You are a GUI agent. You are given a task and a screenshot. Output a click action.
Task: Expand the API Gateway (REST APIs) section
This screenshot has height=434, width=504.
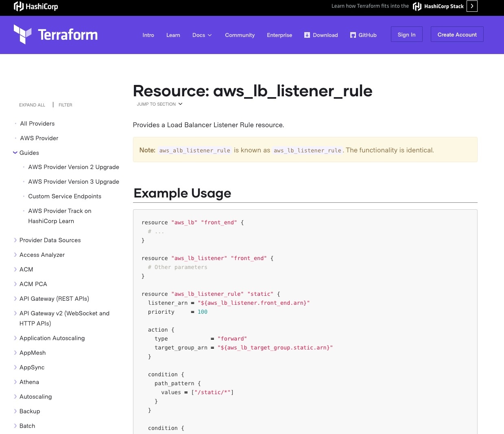[x=15, y=299]
